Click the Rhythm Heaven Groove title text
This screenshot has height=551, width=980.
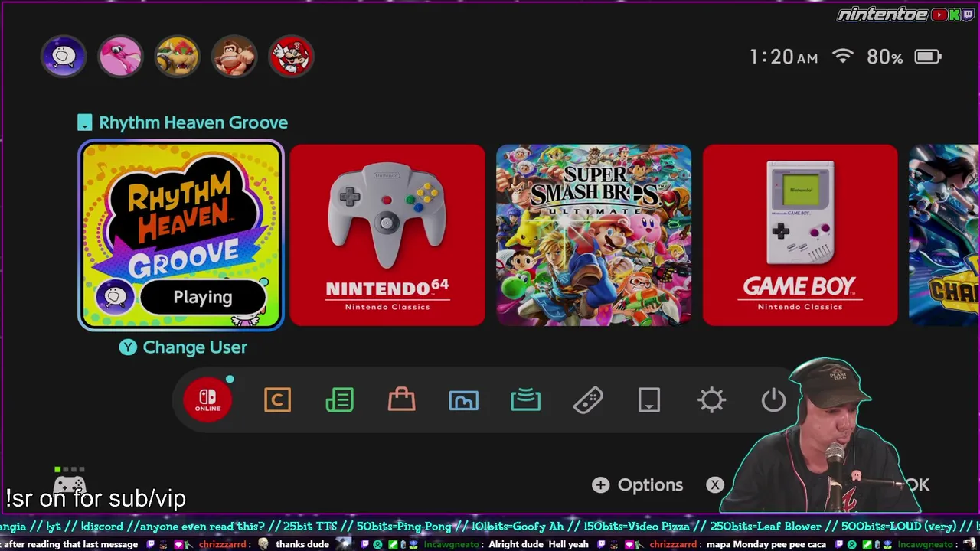pyautogui.click(x=193, y=122)
